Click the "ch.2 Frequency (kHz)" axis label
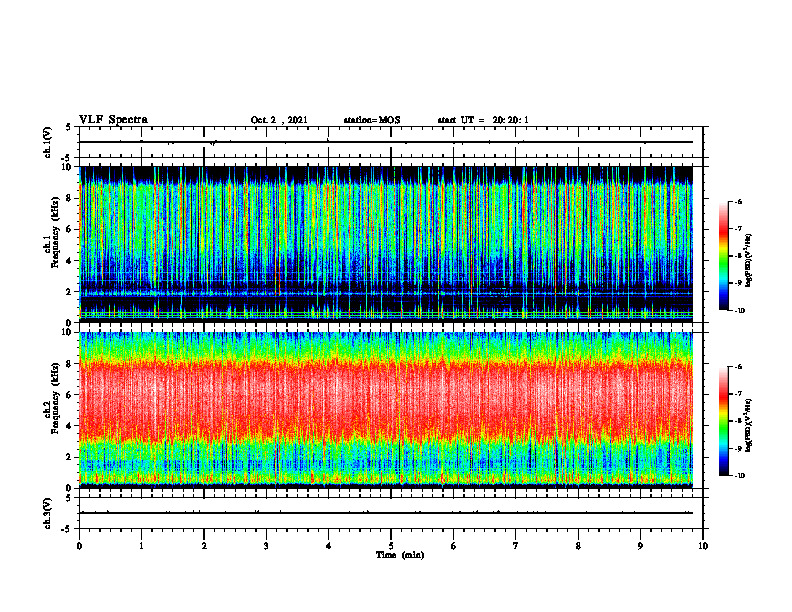Viewport: 792px width, 612px height. point(52,398)
